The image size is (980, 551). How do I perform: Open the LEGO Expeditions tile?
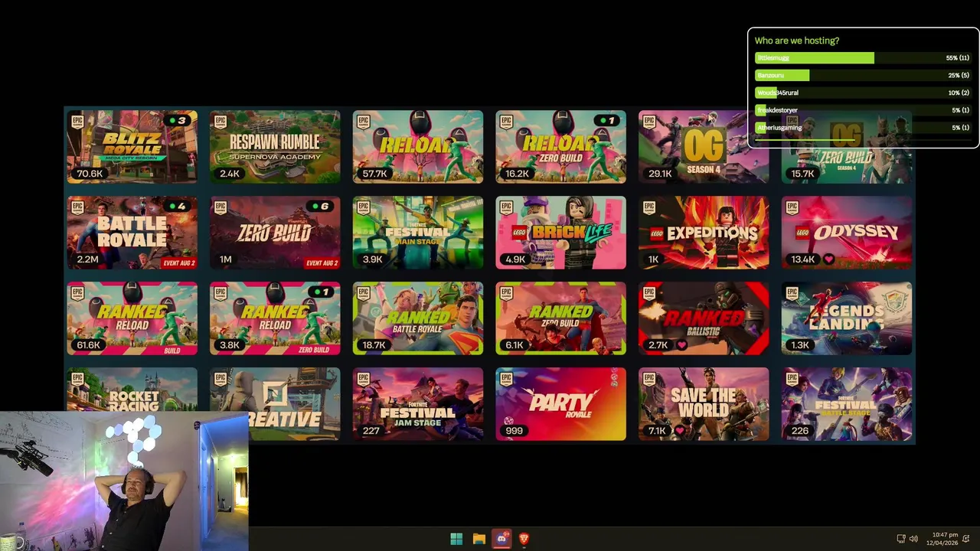pos(704,233)
